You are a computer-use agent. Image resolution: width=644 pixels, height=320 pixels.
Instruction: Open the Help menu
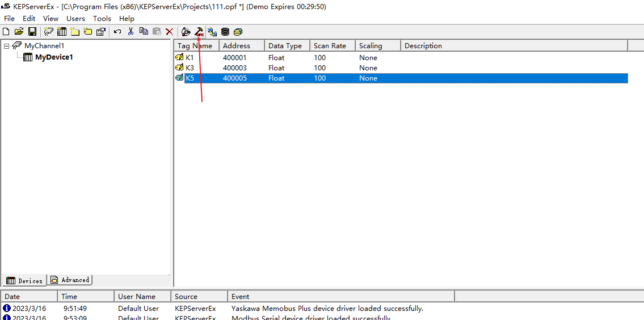pos(127,19)
